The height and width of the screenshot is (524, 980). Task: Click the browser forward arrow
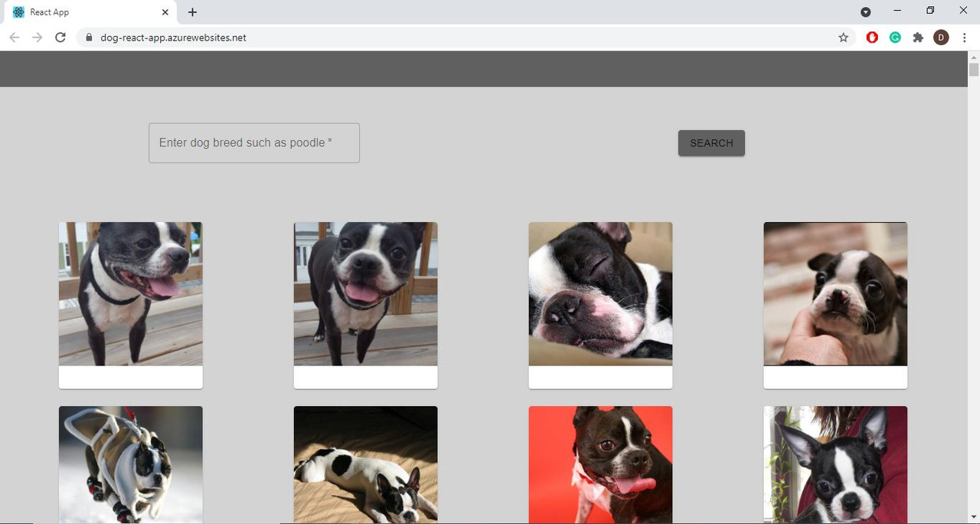pos(37,38)
